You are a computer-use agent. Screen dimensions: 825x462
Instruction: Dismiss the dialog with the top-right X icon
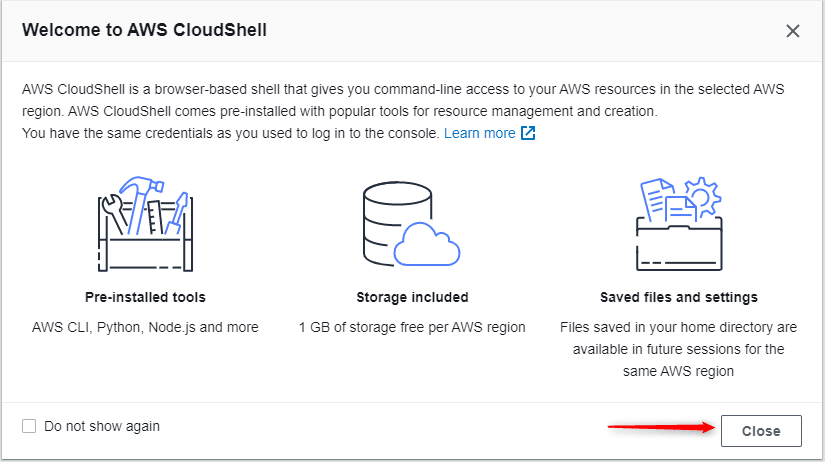(792, 31)
